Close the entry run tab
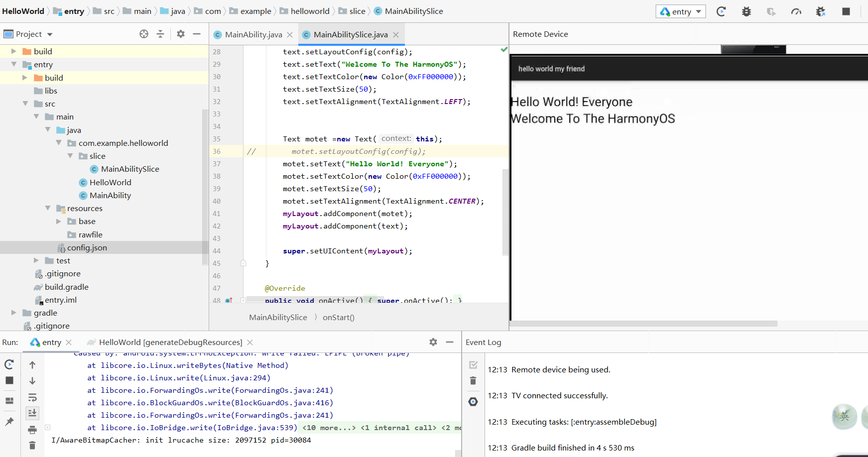Viewport: 868px width, 457px height. [69, 342]
